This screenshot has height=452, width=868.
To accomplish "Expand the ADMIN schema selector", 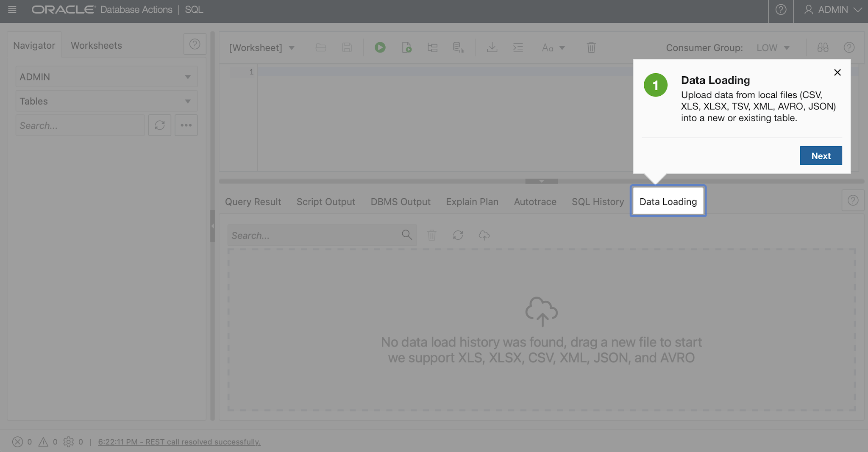I will (x=106, y=76).
